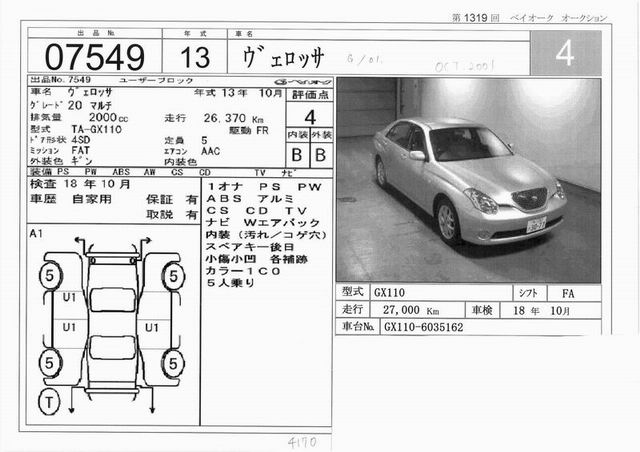Screen dimensions: 640x452
Task: Select the note 小傷小凹 各補跡
Action: point(257,259)
